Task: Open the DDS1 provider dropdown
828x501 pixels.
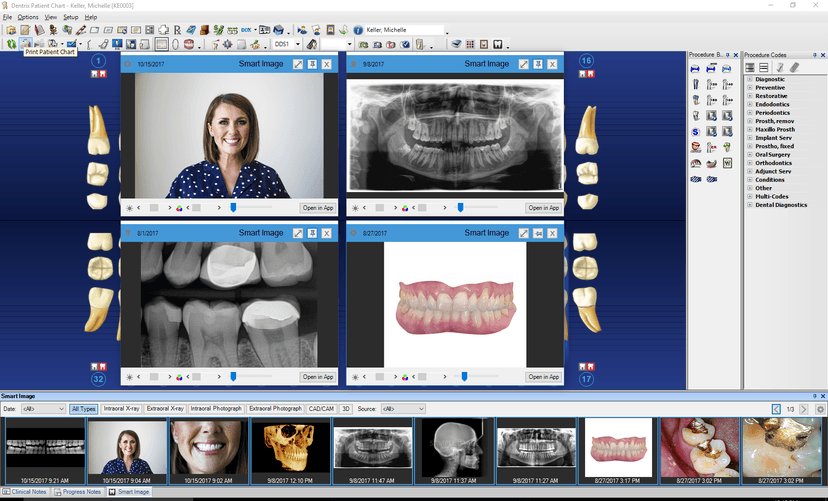Action: (298, 44)
